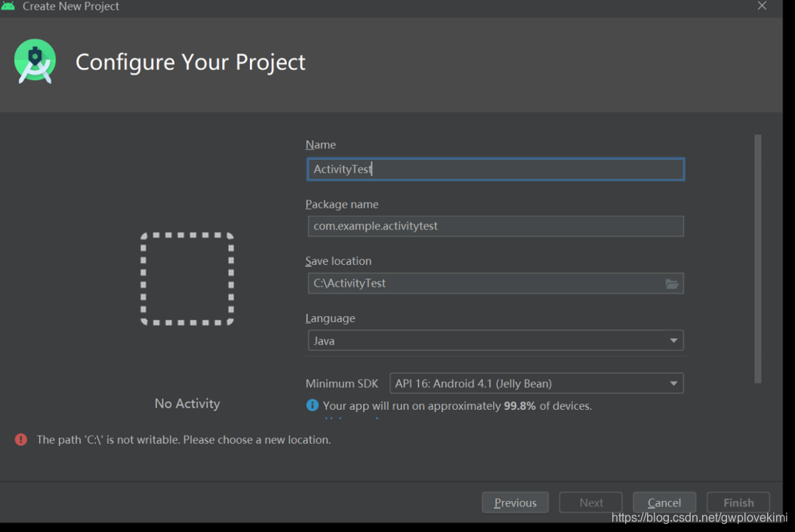Click the Cancel button
Screen dimensions: 795x532
(664, 503)
